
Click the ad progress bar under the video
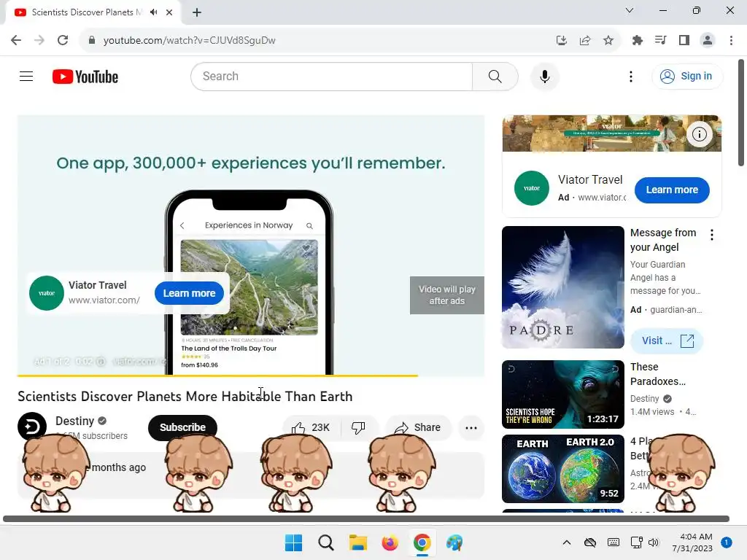(251, 376)
